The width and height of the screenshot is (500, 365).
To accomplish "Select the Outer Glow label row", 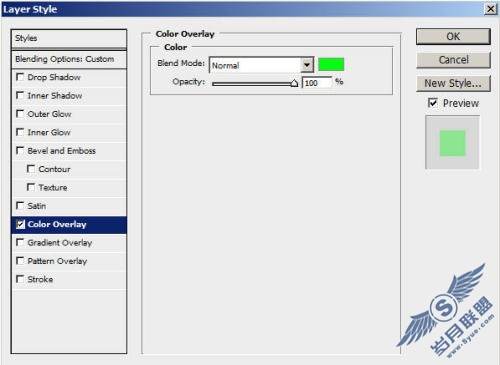I will [69, 114].
